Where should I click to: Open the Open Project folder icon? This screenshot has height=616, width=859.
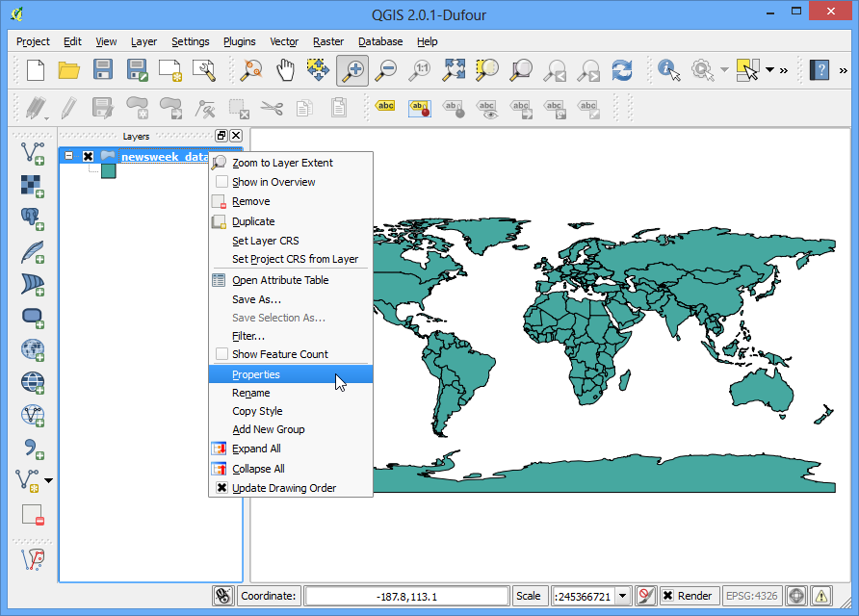click(68, 69)
